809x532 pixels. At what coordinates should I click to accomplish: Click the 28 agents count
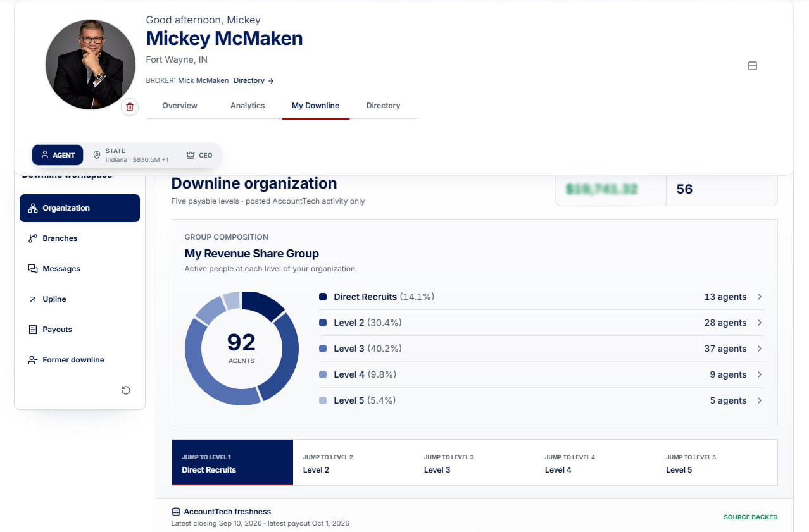tap(725, 323)
